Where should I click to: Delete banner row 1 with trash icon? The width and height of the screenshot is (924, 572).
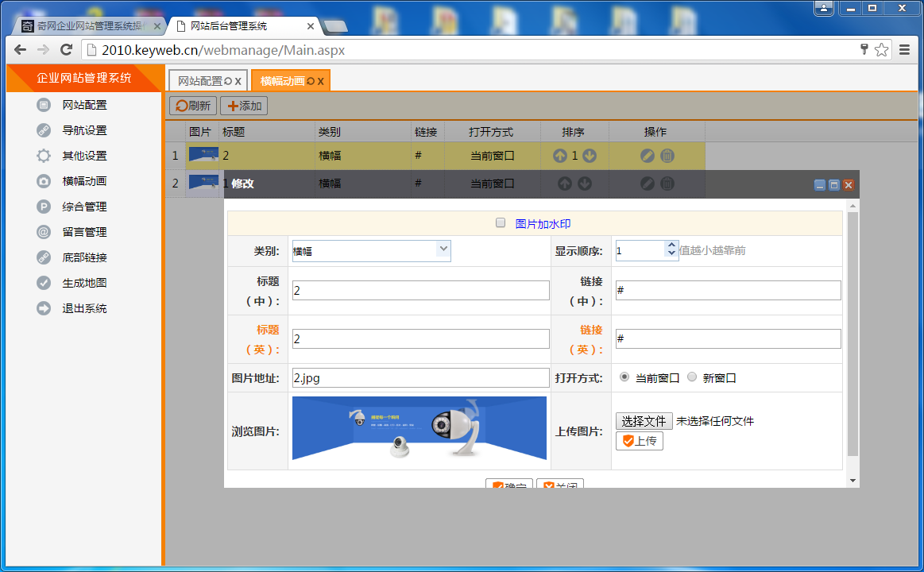(x=667, y=156)
